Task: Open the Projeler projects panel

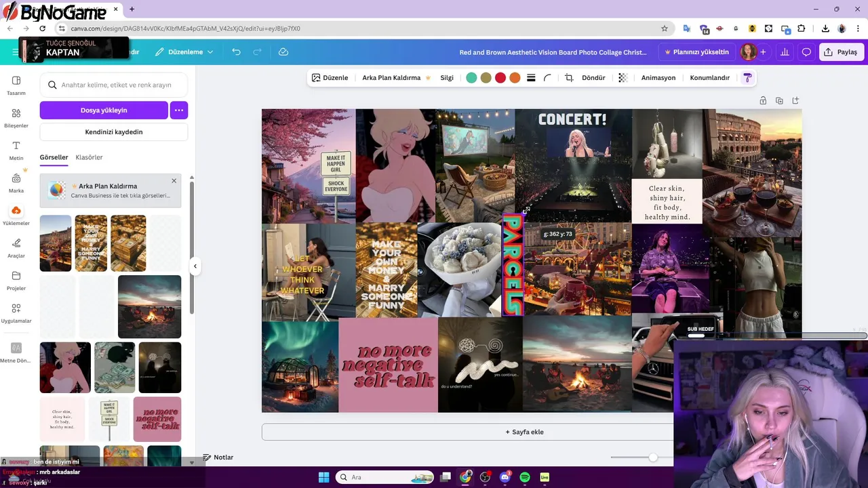Action: [x=16, y=281]
